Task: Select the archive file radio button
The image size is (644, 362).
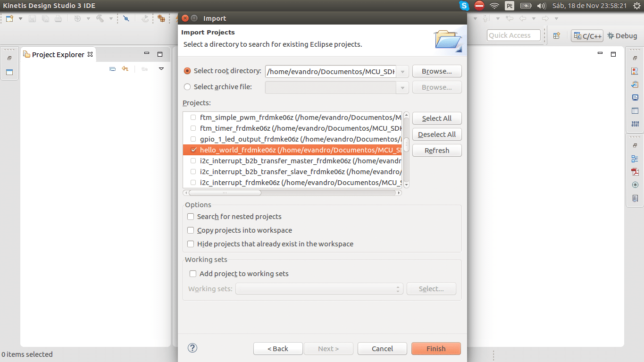Action: point(187,87)
